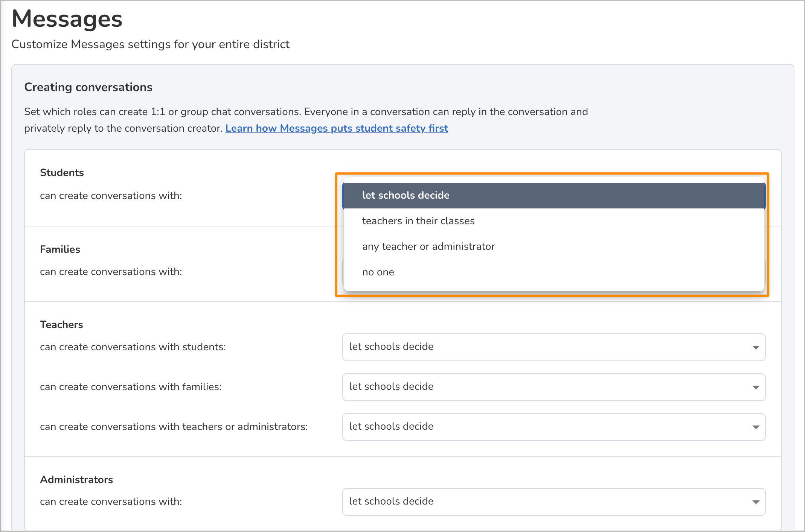This screenshot has height=532, width=805.
Task: Click the Students section heading
Action: point(62,173)
